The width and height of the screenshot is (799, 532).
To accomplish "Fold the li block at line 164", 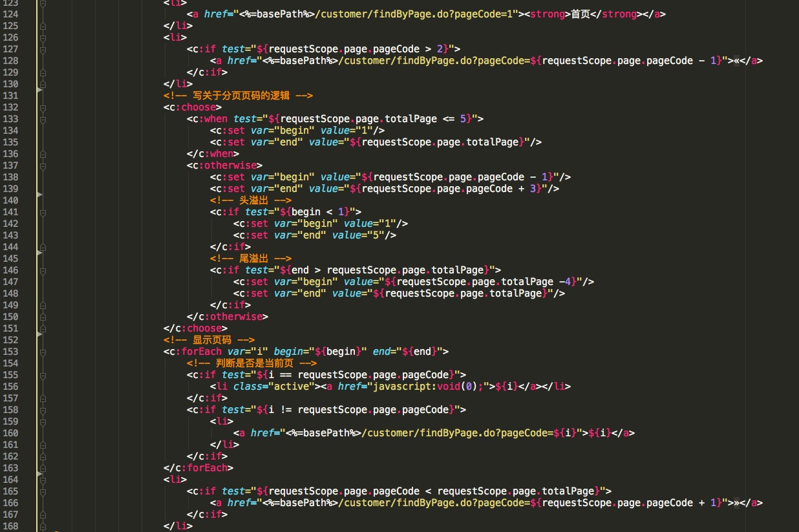I will tap(43, 480).
